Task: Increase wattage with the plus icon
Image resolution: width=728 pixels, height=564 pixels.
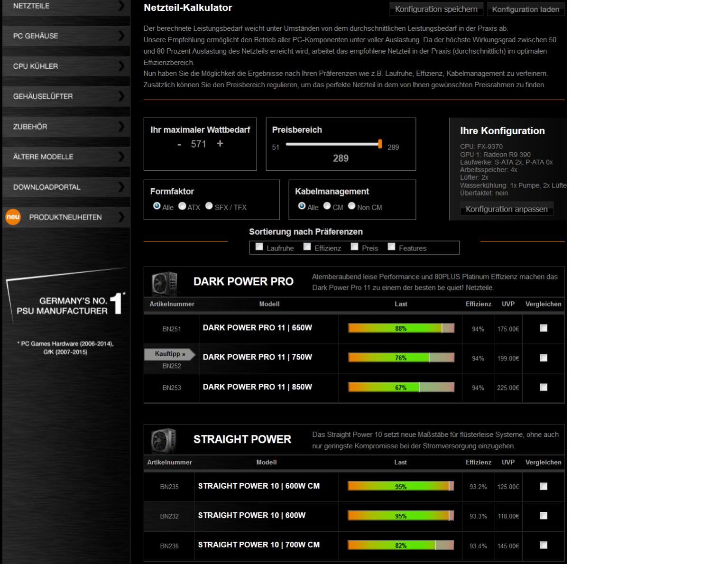Action: (220, 144)
